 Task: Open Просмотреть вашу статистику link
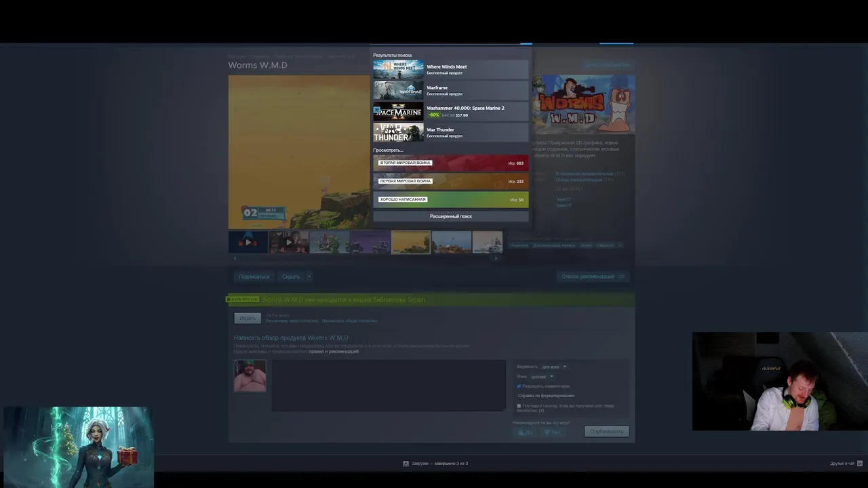292,321
